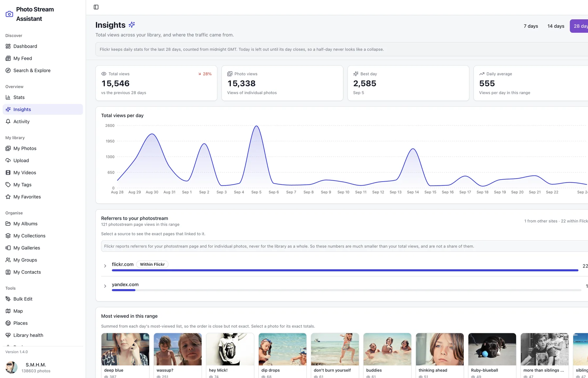Click the My Favorites star icon

pyautogui.click(x=8, y=197)
